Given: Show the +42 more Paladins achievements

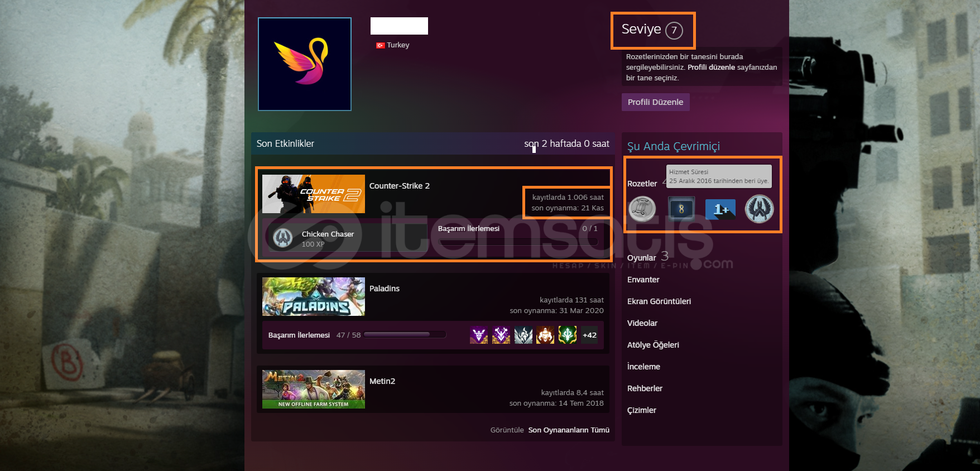Looking at the screenshot, I should click(x=589, y=335).
